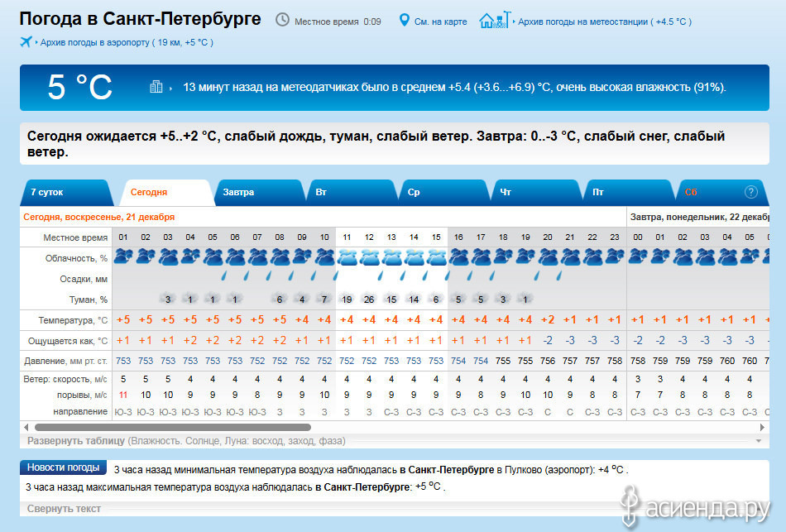Image resolution: width=786 pixels, height=532 pixels.
Task: Toggle temperature units on the 5 °C display
Action: pyautogui.click(x=79, y=87)
